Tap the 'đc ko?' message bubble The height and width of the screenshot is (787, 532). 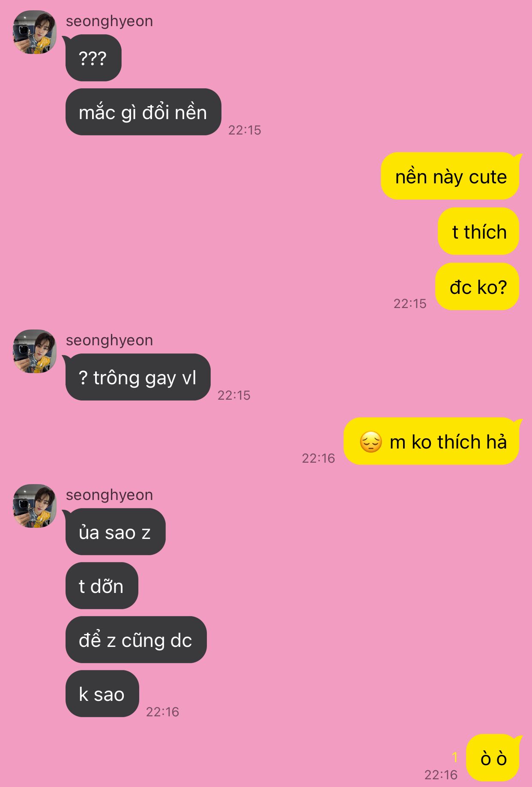[477, 287]
